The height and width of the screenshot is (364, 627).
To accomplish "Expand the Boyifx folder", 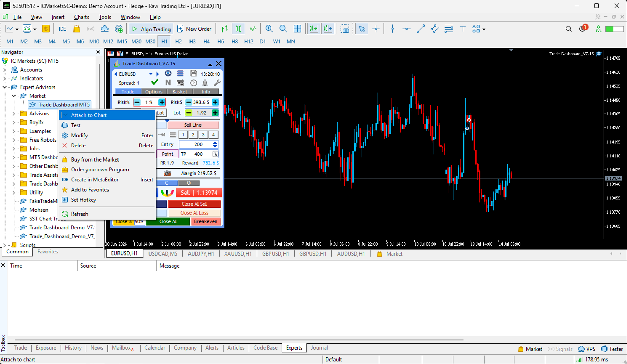I will [14, 122].
